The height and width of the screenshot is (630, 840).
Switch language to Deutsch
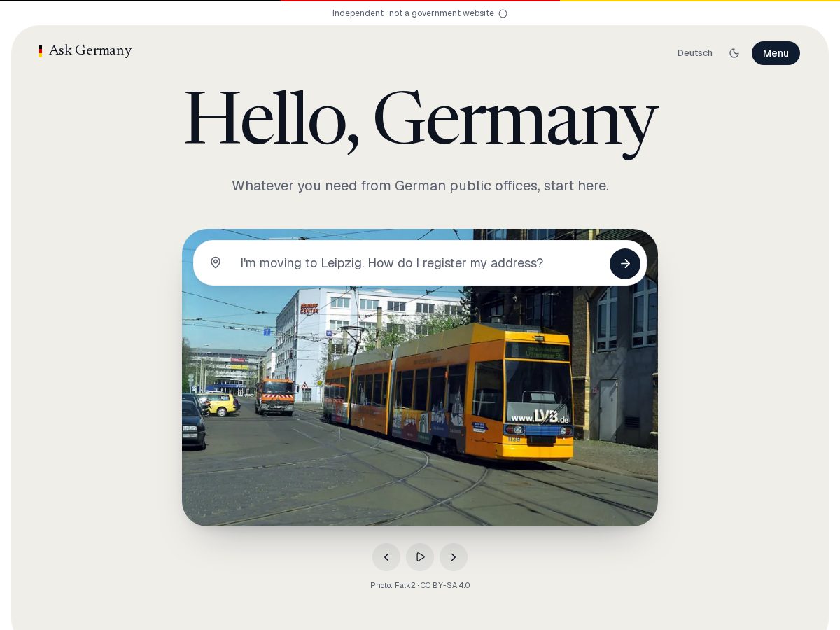[694, 53]
